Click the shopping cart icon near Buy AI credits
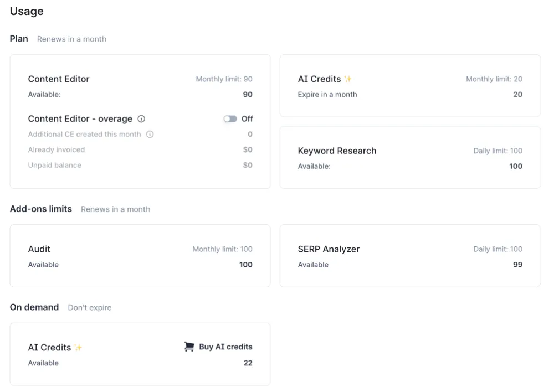The width and height of the screenshot is (554, 392). coord(188,347)
